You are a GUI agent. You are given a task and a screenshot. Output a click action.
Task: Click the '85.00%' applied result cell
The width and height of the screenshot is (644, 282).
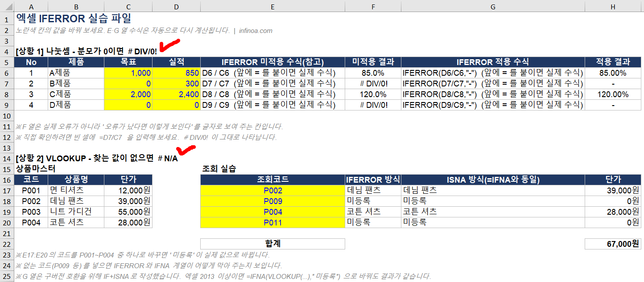(x=613, y=73)
